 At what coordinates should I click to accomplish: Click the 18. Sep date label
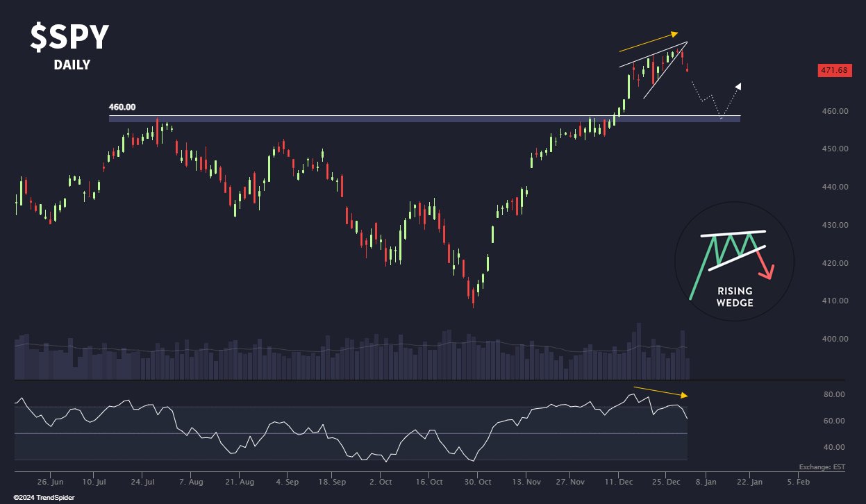pyautogui.click(x=333, y=481)
